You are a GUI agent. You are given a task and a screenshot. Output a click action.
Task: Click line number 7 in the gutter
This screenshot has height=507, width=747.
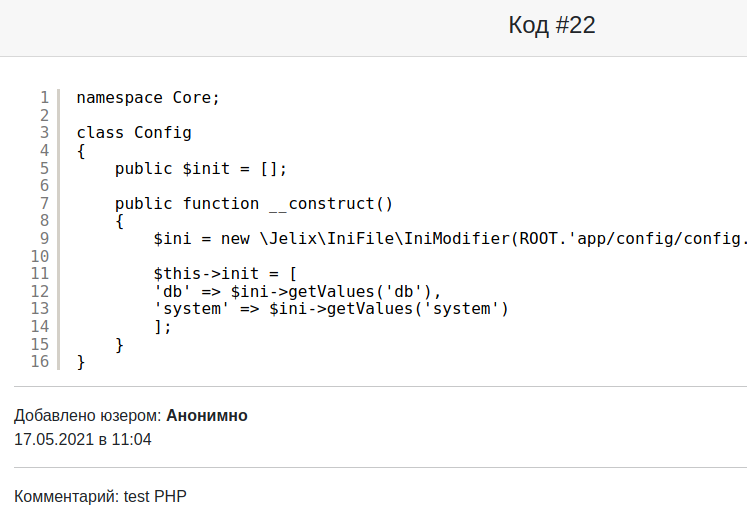click(x=44, y=203)
